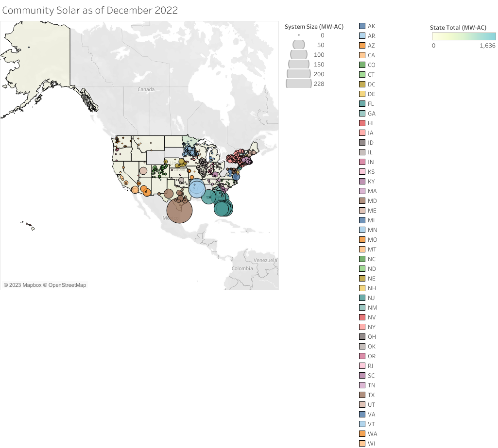Image resolution: width=498 pixels, height=448 pixels.
Task: Click the 50 system size legend symbol
Action: [x=298, y=45]
